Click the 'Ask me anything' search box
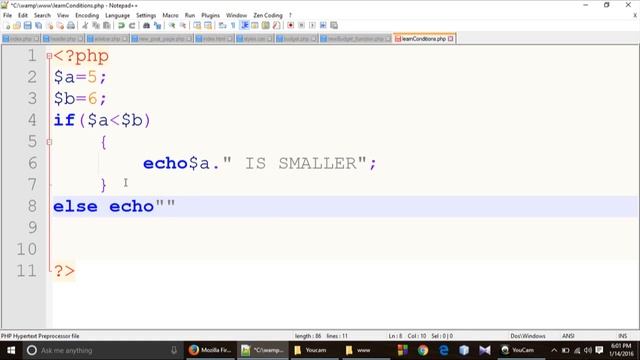The height and width of the screenshot is (360, 640). (102, 350)
